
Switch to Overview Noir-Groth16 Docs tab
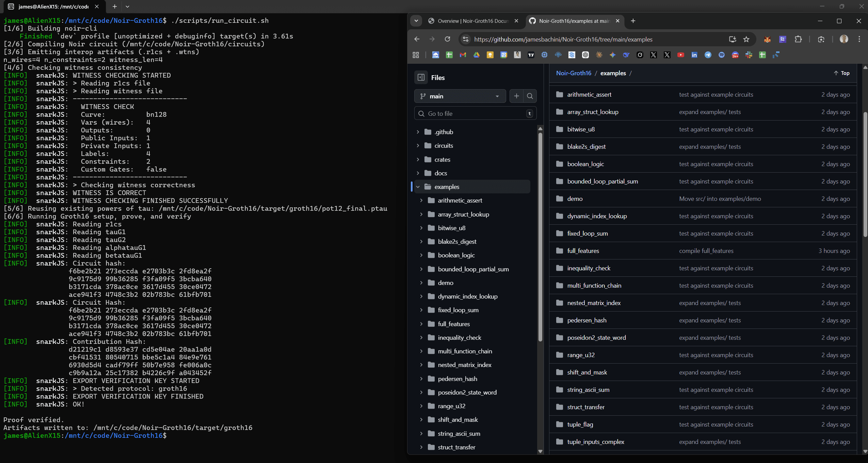click(x=472, y=21)
